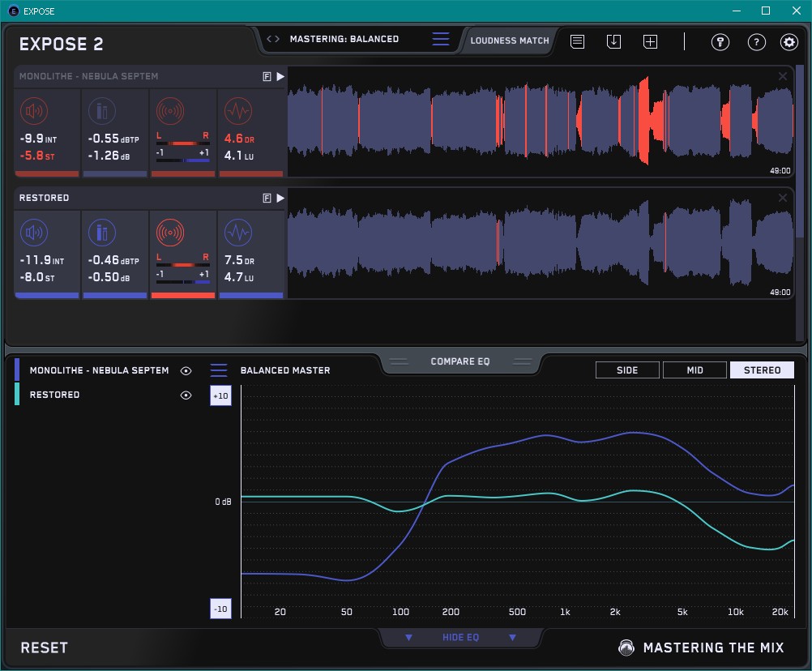Open the Balanced Master EQ reference menu
This screenshot has height=671, width=812.
(219, 370)
